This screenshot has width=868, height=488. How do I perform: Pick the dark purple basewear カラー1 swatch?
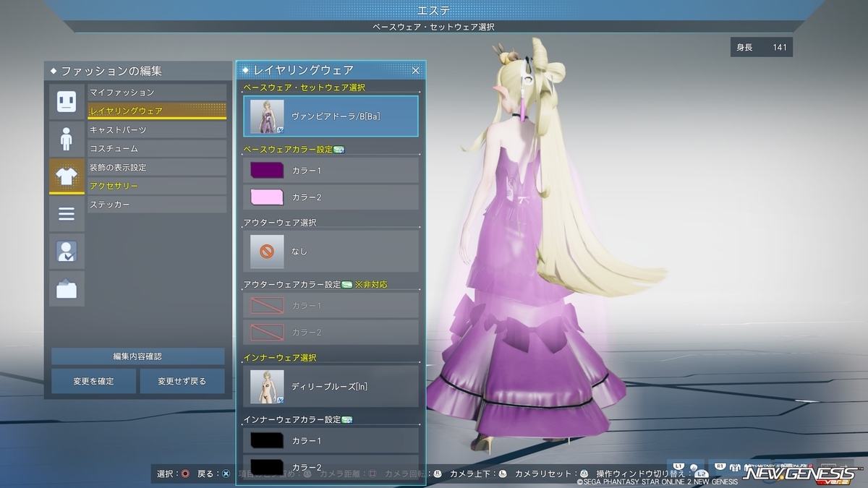(266, 171)
